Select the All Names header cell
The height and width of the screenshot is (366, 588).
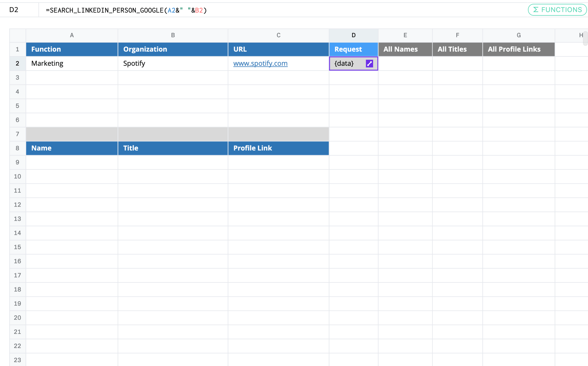click(x=405, y=49)
